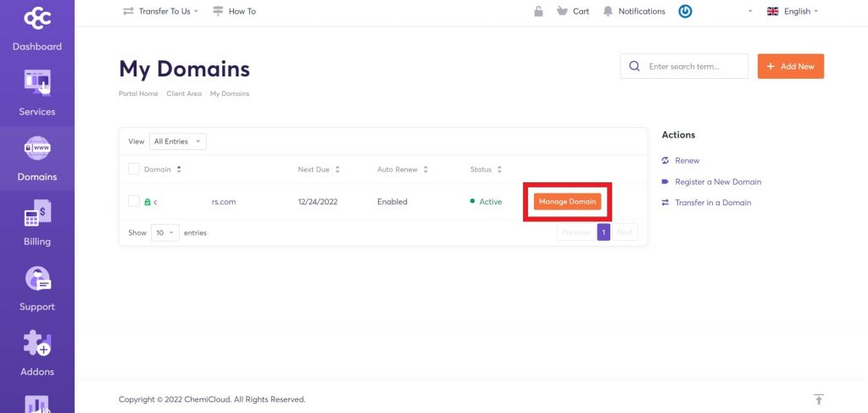Click the Renew action link
This screenshot has height=413, width=868.
[687, 160]
